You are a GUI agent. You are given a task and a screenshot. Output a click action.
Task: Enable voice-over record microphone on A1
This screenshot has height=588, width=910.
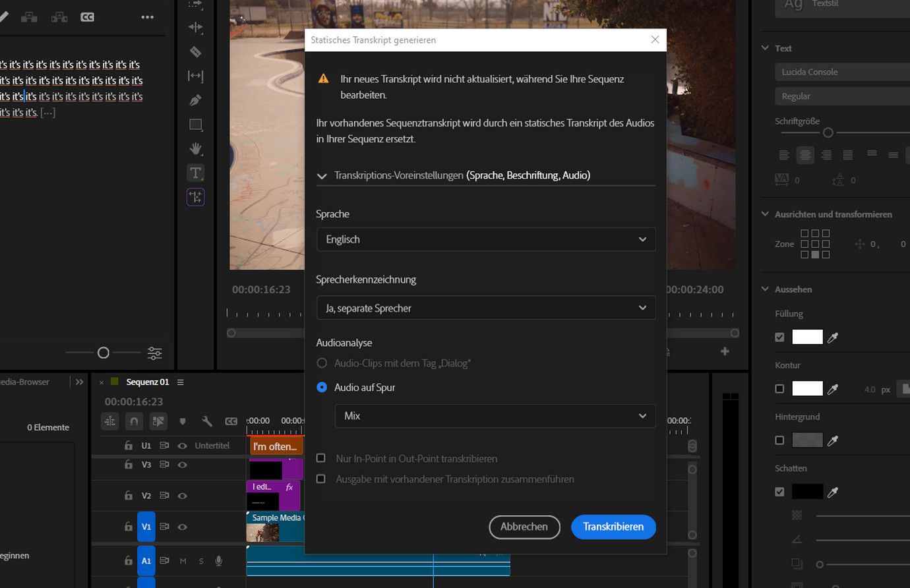tap(218, 561)
